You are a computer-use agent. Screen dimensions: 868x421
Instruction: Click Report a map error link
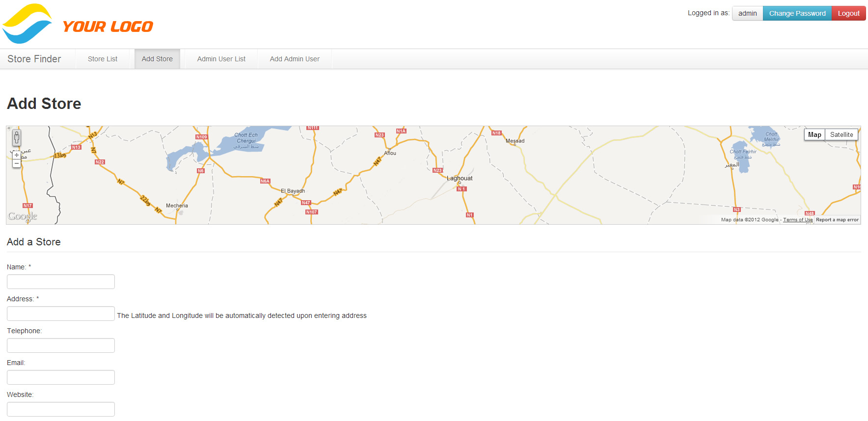coord(837,220)
